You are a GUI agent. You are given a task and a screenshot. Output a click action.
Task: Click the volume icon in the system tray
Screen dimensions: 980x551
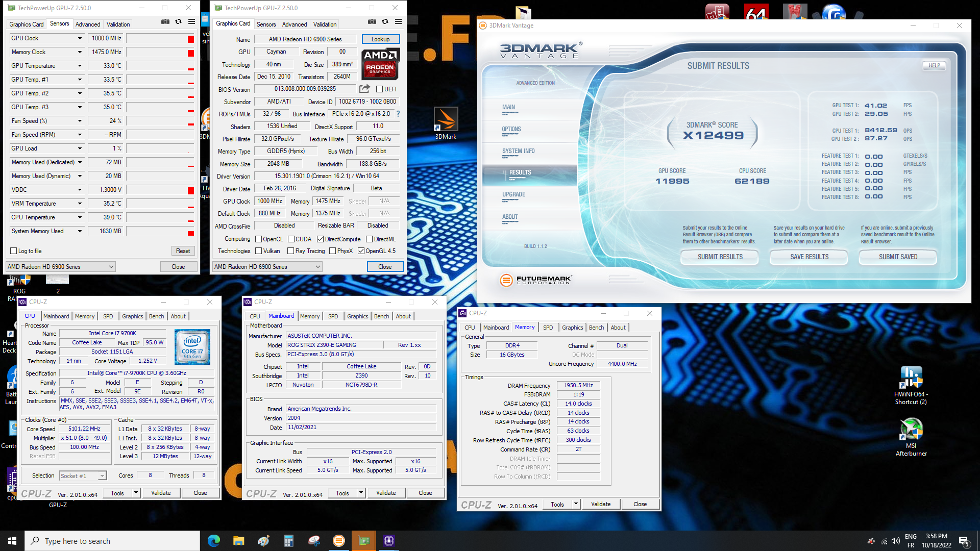(896, 541)
